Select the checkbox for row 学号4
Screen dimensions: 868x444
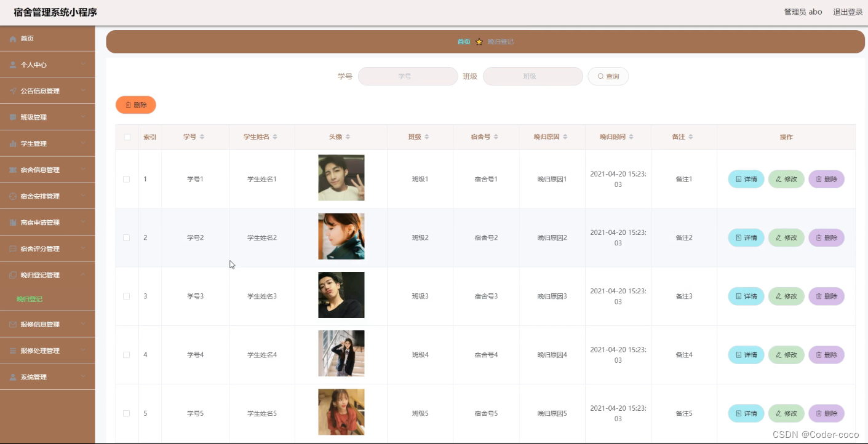coord(127,355)
